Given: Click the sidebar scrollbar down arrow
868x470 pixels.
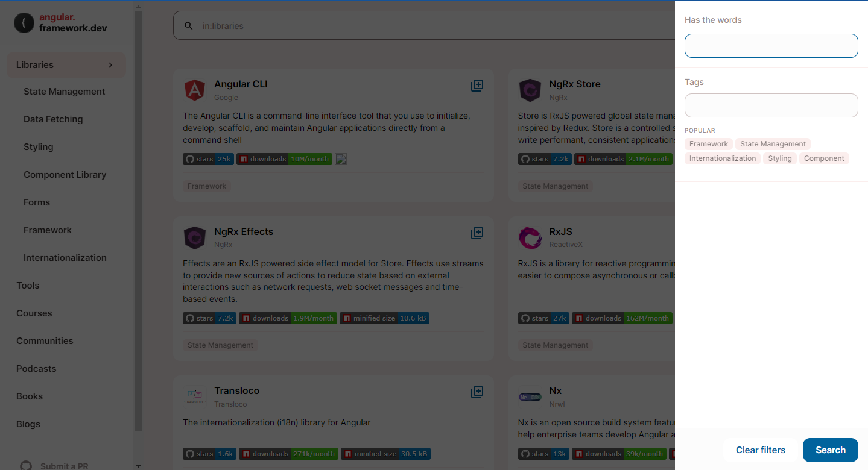Looking at the screenshot, I should (139, 466).
